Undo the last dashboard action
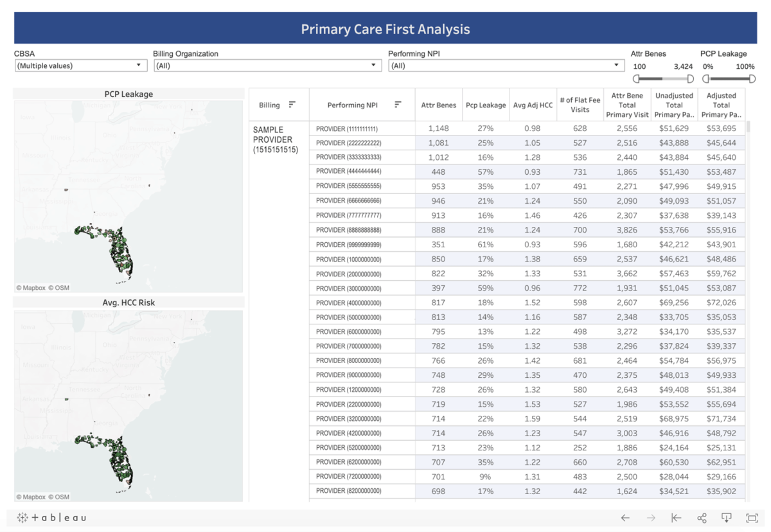This screenshot has width=771, height=532. click(x=624, y=518)
